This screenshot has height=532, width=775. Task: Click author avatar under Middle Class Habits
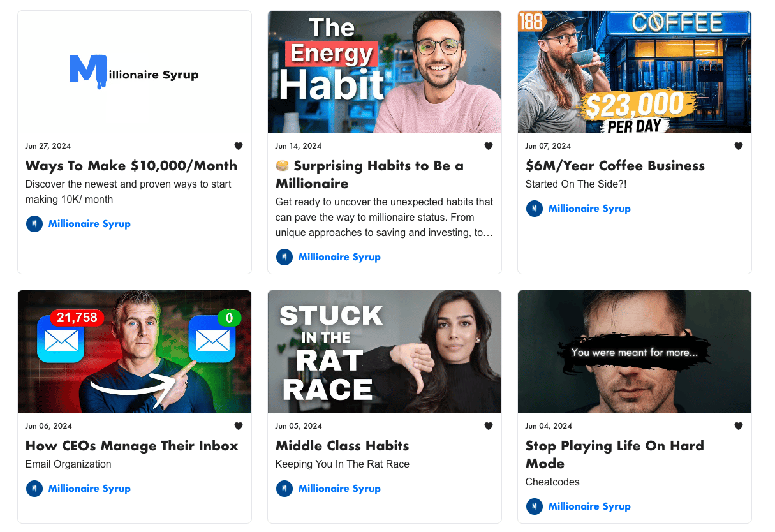coord(284,489)
